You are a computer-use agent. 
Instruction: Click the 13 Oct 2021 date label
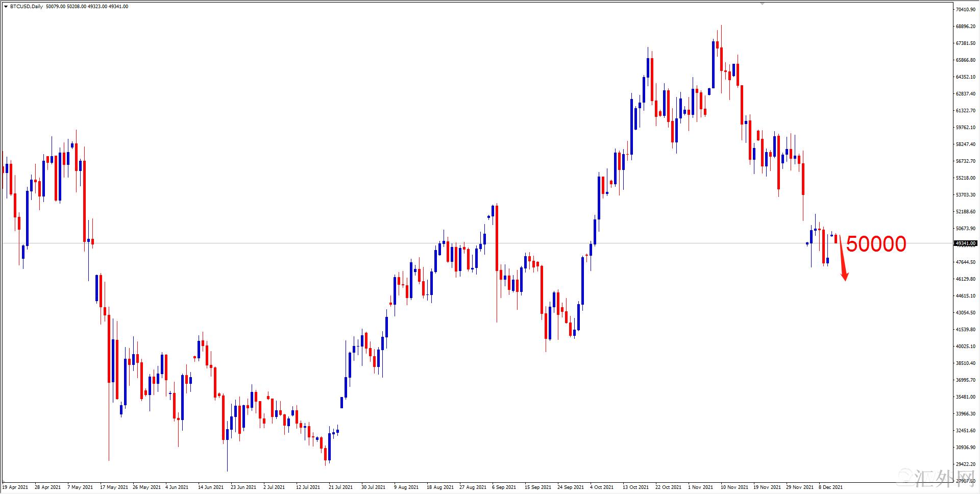[x=635, y=487]
